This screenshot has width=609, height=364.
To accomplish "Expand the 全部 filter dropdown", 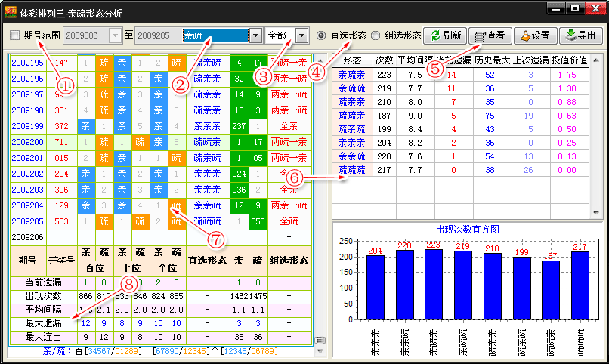I will pyautogui.click(x=302, y=35).
